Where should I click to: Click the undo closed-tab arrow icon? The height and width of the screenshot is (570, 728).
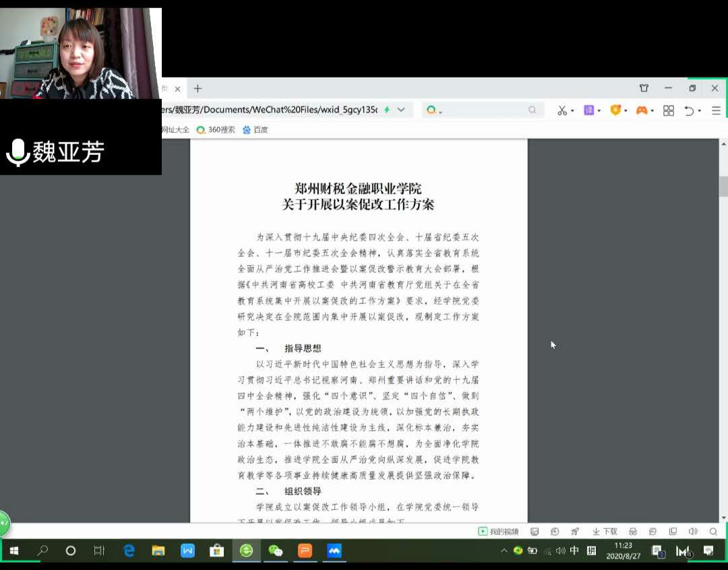click(x=690, y=110)
